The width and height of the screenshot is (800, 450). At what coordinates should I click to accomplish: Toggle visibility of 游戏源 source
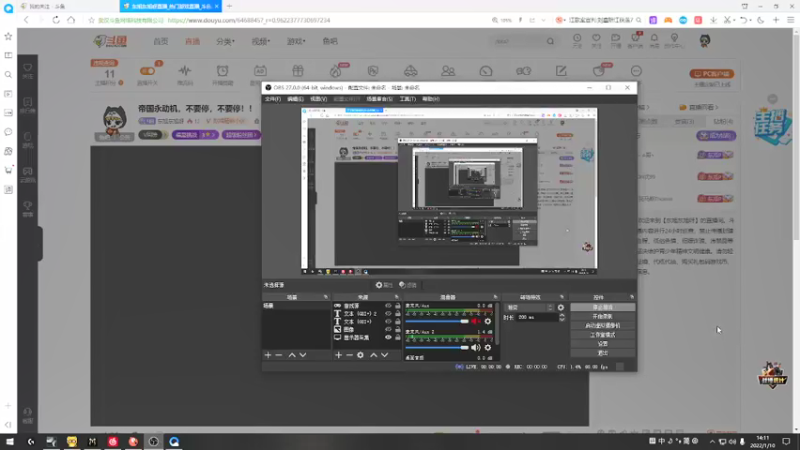(388, 306)
